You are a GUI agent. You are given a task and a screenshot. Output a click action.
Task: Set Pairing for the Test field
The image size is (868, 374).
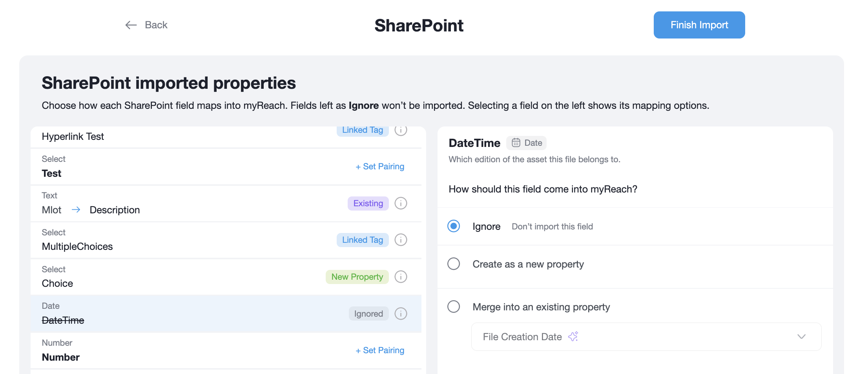[x=380, y=167]
